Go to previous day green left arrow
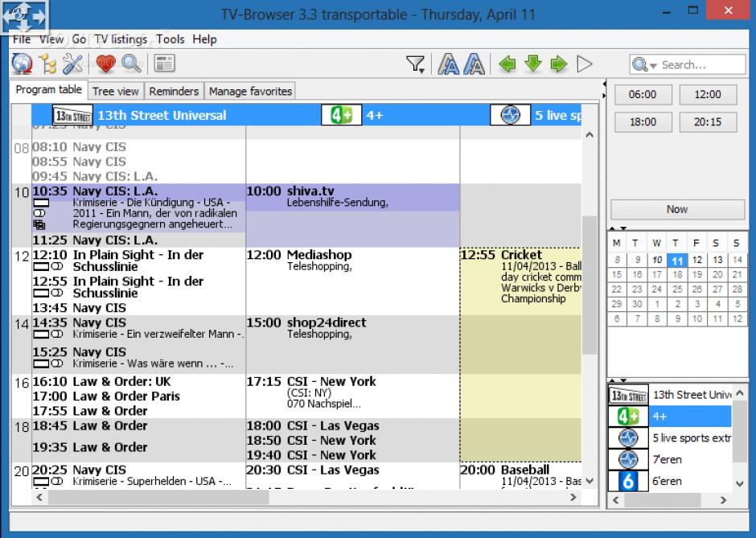Screen dimensions: 756x538 pos(507,64)
